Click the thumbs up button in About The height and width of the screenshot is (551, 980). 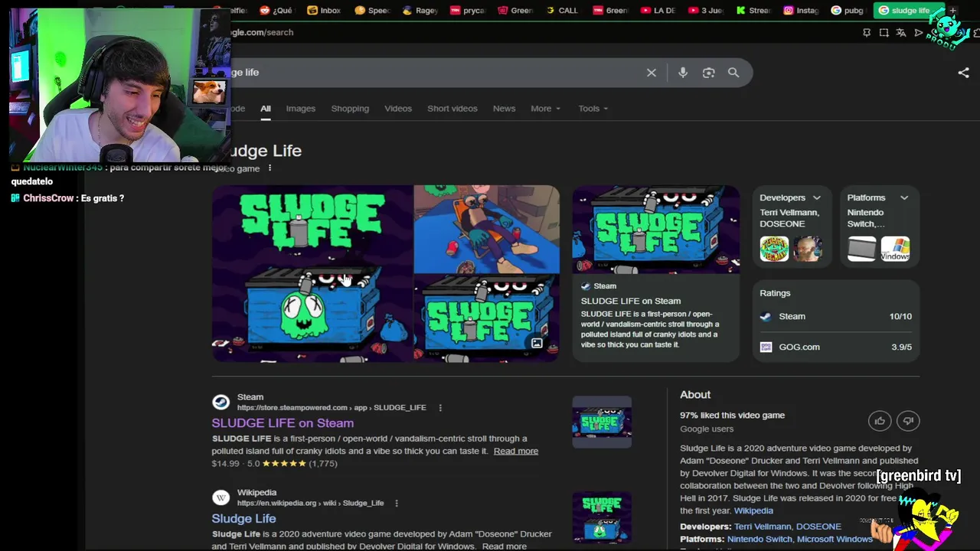pos(880,421)
